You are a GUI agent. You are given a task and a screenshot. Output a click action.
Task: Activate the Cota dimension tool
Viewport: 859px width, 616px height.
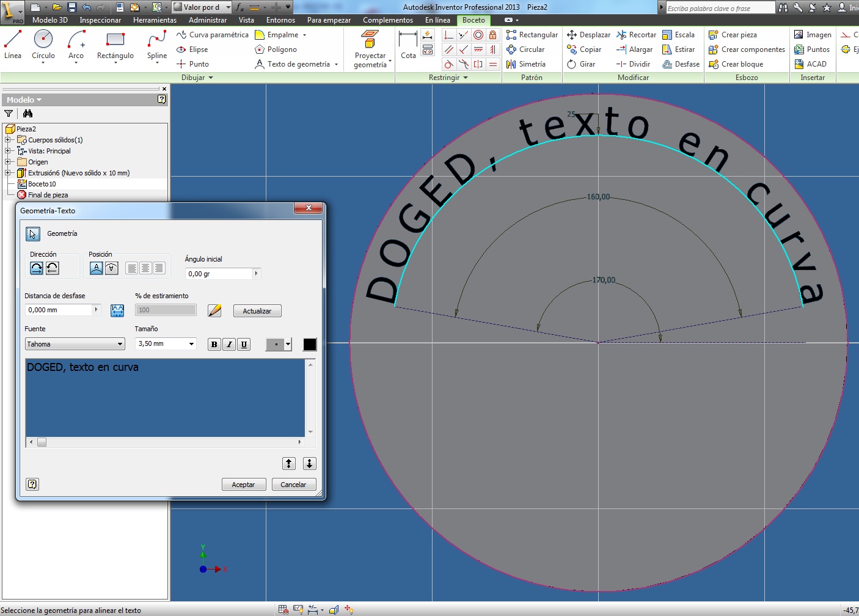(408, 45)
